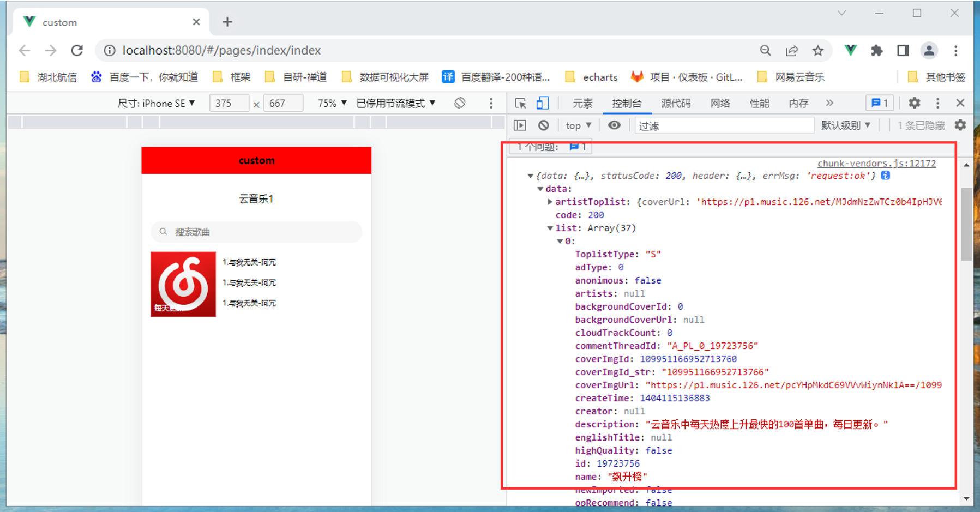980x512 pixels.
Task: Reload the page with refresh icon
Action: click(x=77, y=51)
